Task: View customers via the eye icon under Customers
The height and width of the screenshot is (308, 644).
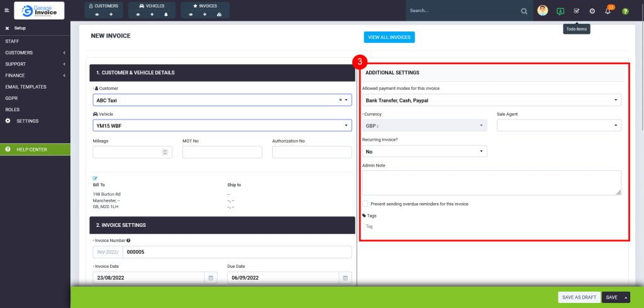Action: (x=97, y=14)
